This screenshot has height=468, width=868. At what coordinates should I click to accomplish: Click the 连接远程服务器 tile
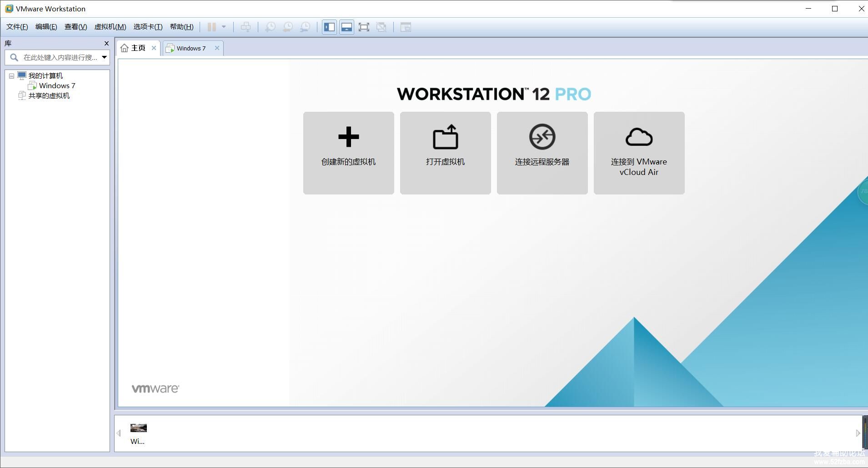(x=542, y=153)
